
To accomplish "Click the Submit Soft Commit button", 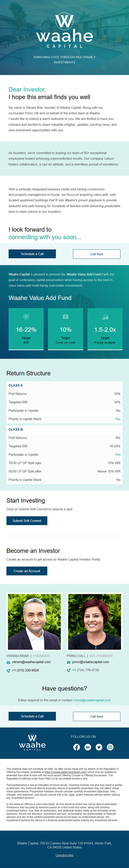I will click(x=27, y=521).
